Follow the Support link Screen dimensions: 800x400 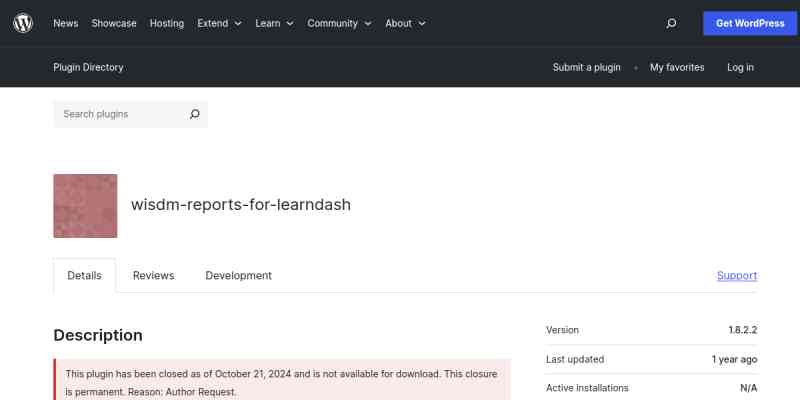coord(736,275)
